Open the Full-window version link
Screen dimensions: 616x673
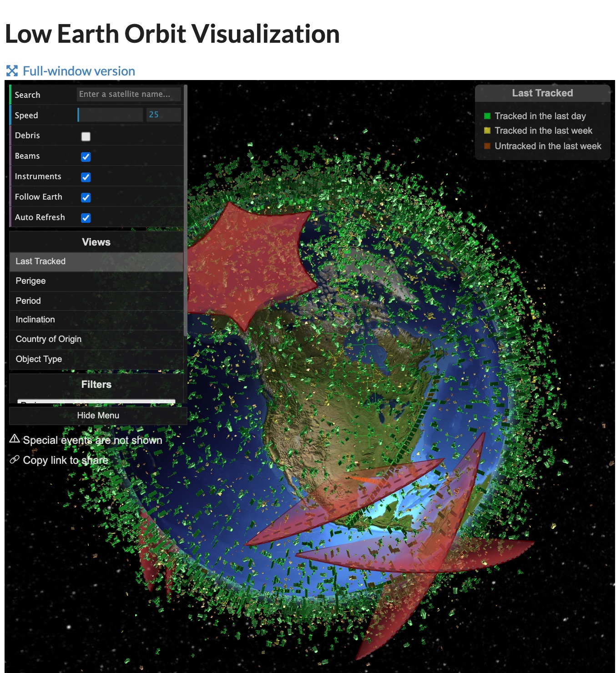point(79,71)
